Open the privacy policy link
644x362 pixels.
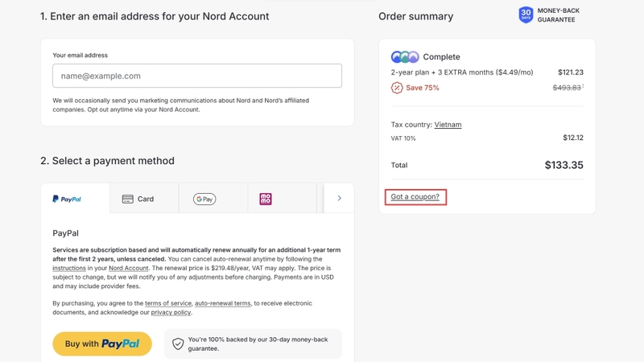click(171, 312)
